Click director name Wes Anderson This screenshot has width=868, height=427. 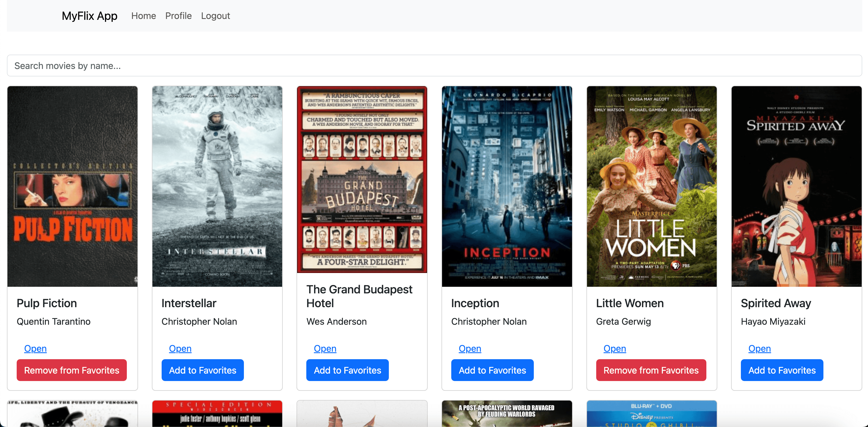tap(337, 321)
